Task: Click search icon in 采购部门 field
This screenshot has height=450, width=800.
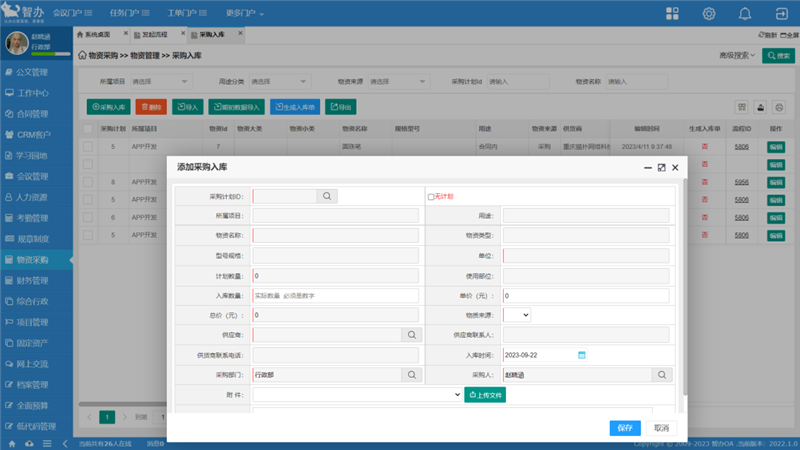Action: click(410, 375)
